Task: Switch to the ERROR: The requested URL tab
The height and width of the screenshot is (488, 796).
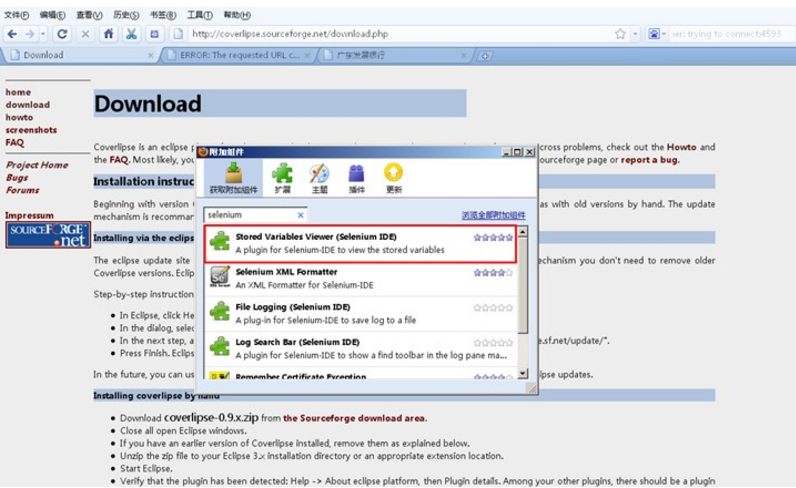Action: pyautogui.click(x=239, y=55)
